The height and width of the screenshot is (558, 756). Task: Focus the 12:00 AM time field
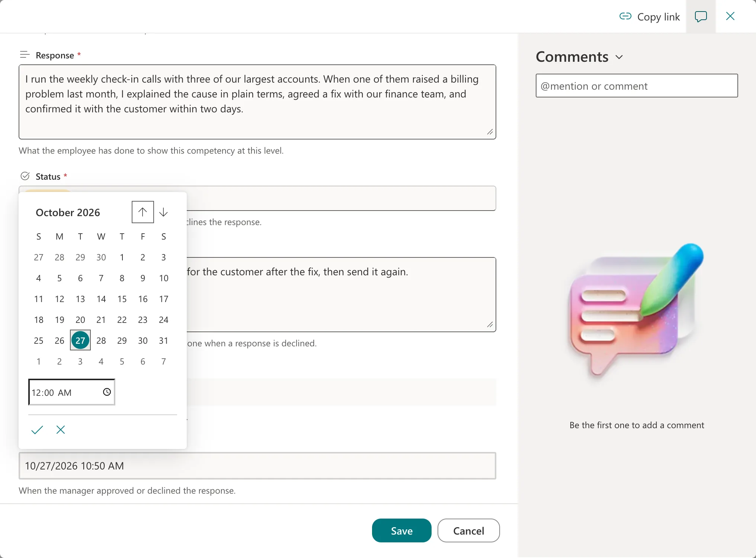pyautogui.click(x=72, y=392)
